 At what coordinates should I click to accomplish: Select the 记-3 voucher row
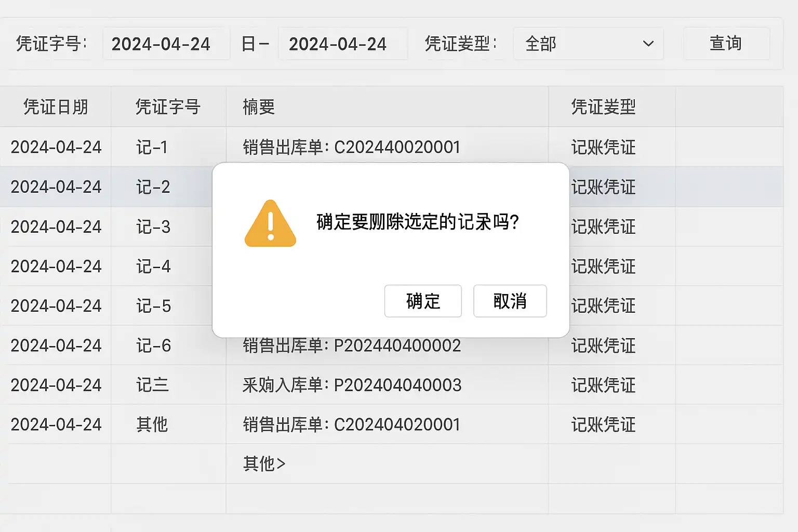[x=153, y=227]
